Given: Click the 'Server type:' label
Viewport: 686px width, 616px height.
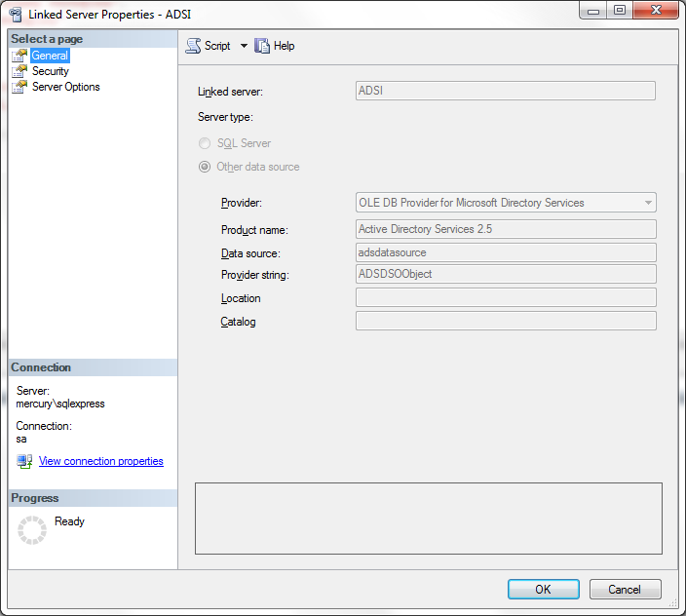Looking at the screenshot, I should pyautogui.click(x=225, y=117).
